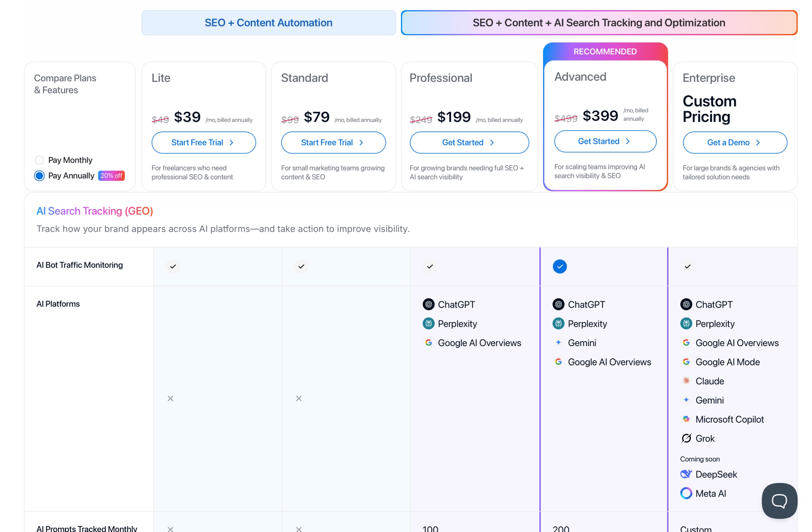
Task: Select the ChatGPT icon in Professional column
Action: pos(429,304)
